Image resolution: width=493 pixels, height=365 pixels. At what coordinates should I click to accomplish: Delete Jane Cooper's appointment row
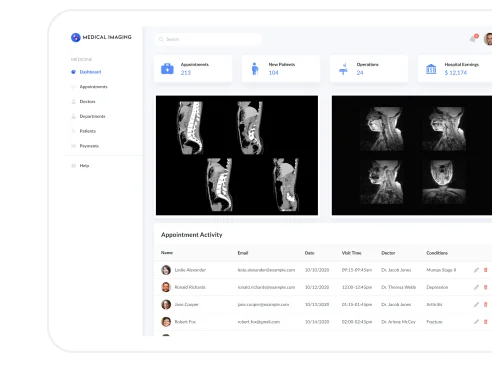[486, 304]
